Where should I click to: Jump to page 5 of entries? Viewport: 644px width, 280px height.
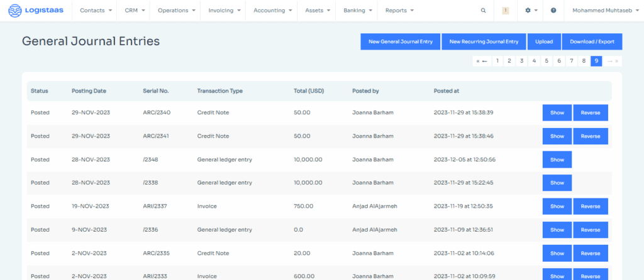tap(547, 61)
